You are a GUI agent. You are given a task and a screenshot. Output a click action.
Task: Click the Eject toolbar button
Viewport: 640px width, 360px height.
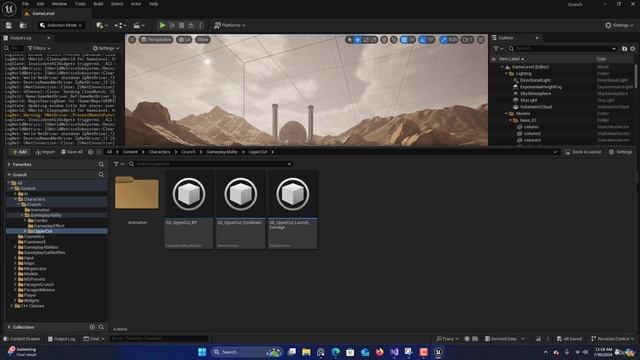[x=191, y=25]
